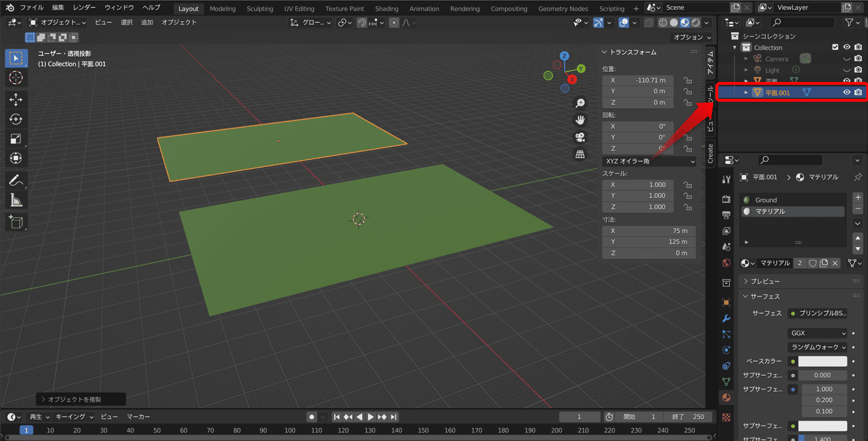This screenshot has width=868, height=441.
Task: Toggle the snapping magnet in the viewport header
Action: tap(362, 23)
